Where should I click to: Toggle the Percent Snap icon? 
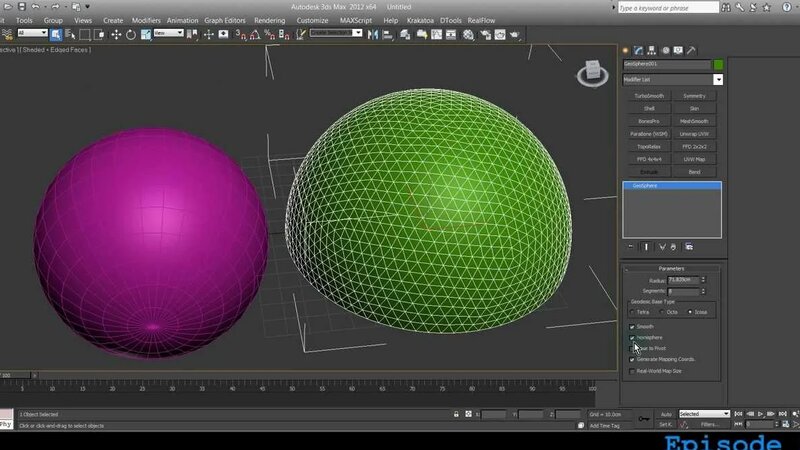point(269,35)
